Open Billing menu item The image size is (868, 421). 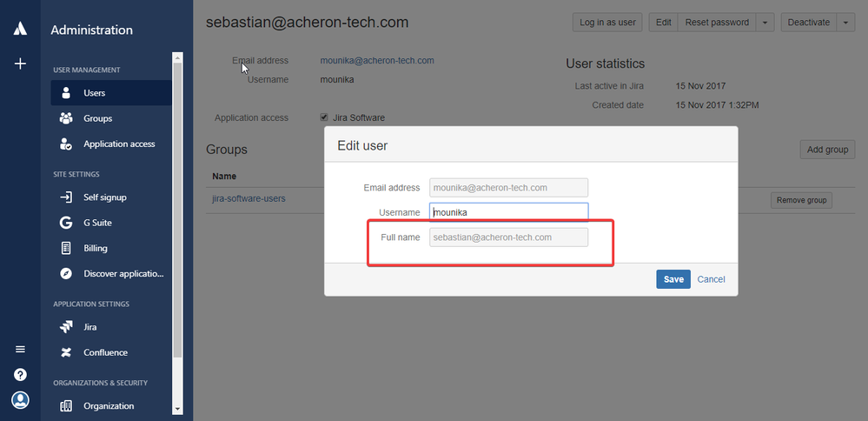[x=111, y=248]
